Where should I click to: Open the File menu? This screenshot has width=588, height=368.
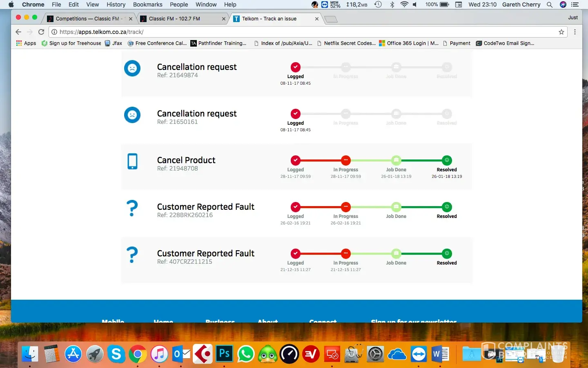[56, 4]
